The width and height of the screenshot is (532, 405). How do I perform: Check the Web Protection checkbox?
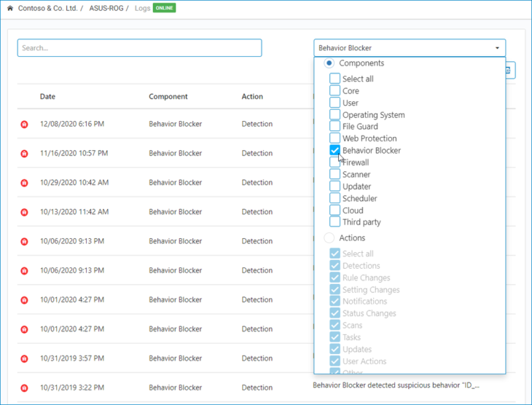[335, 138]
